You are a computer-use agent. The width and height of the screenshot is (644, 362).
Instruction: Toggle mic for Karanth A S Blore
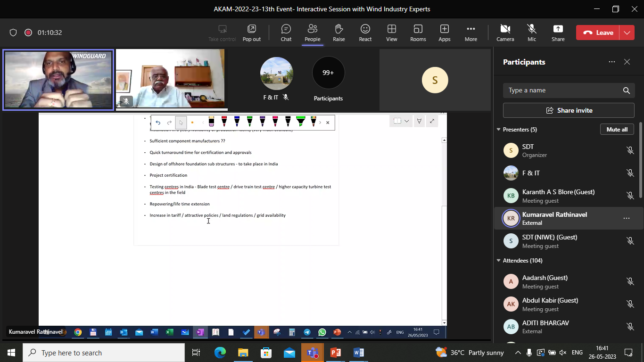(x=630, y=196)
